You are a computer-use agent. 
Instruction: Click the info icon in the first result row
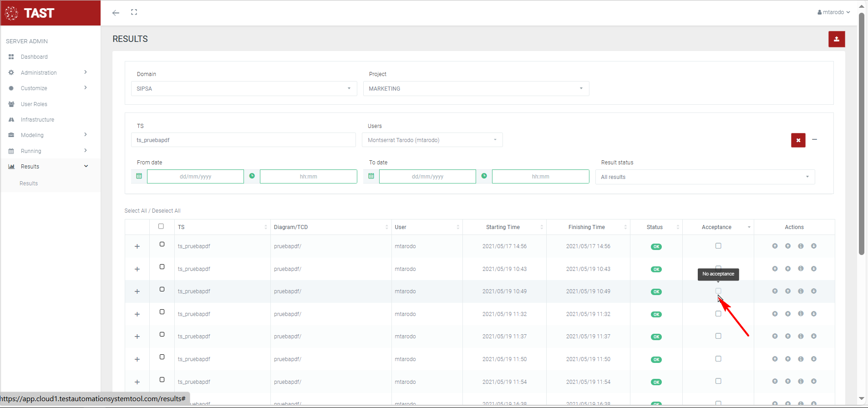click(801, 246)
